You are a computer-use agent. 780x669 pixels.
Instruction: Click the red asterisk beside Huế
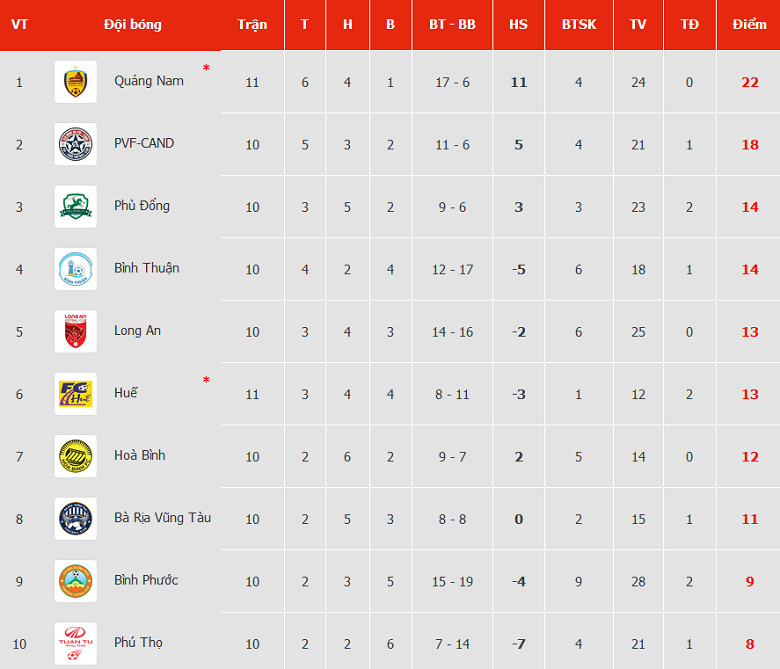coord(206,381)
